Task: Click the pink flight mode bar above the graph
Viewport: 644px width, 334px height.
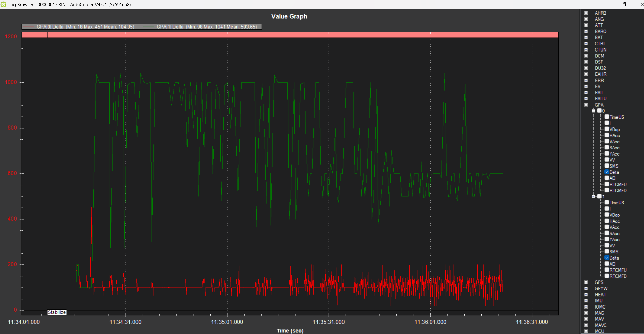Action: pos(290,35)
